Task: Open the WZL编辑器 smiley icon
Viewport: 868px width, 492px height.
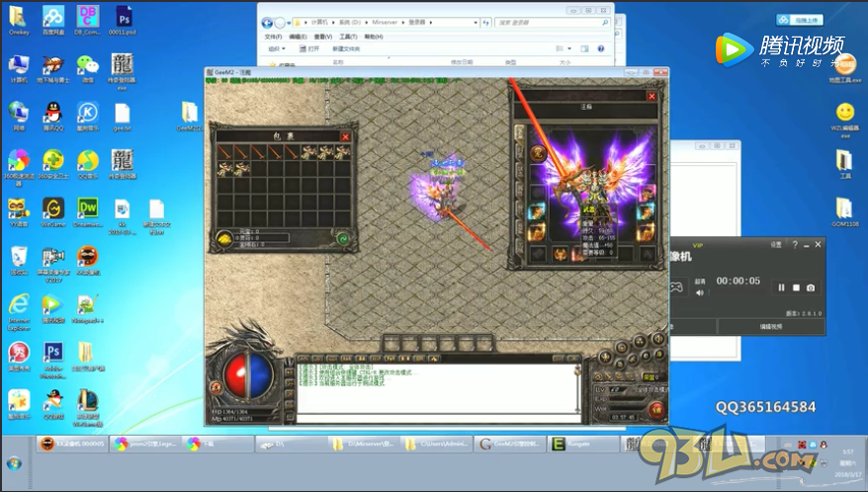Action: coord(844,121)
